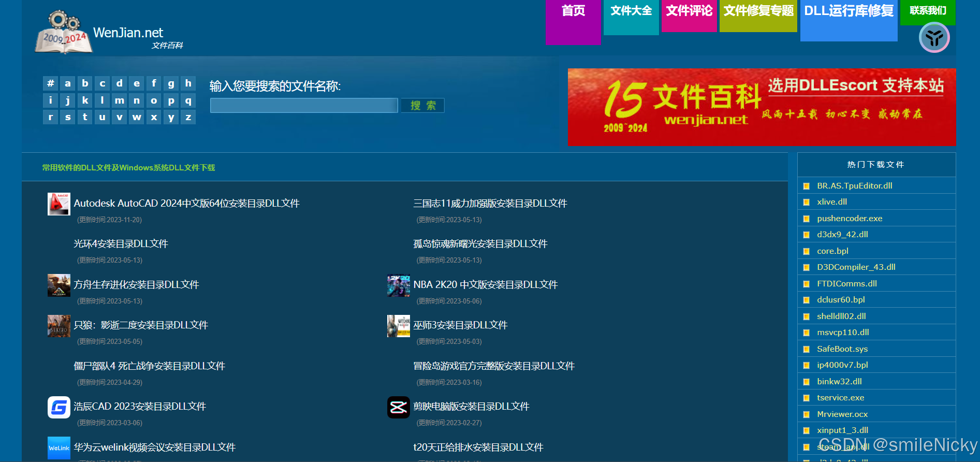Browse files starting with letter k
This screenshot has height=462, width=980.
pos(85,100)
